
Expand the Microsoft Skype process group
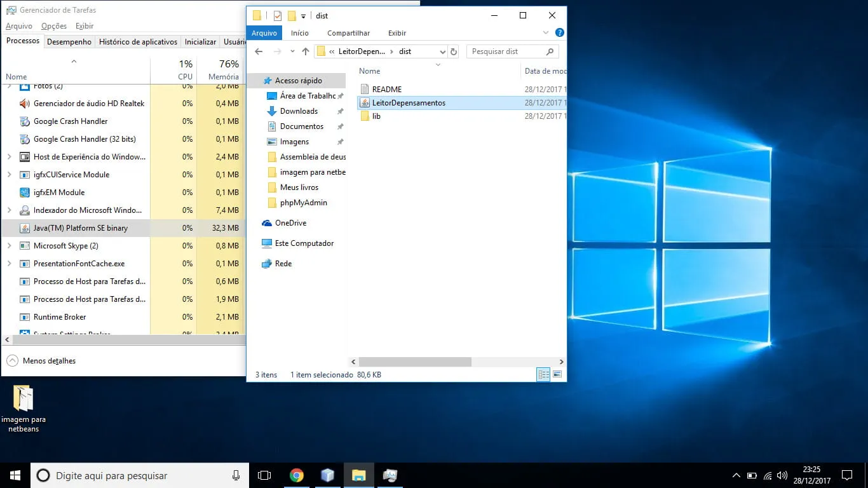(9, 246)
